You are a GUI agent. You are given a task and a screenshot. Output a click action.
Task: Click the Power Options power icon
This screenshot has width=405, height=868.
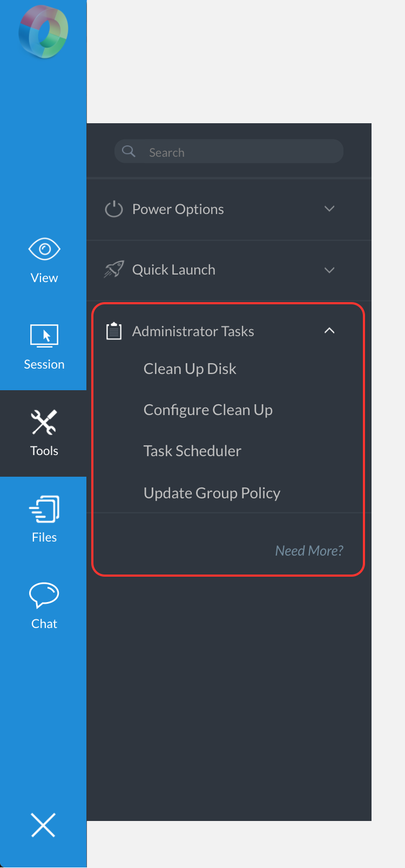(x=114, y=209)
